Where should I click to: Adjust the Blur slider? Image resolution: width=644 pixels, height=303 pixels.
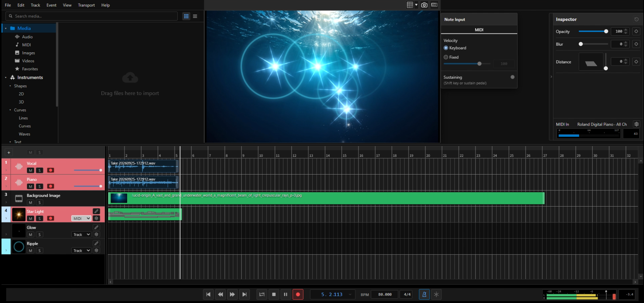pos(593,44)
